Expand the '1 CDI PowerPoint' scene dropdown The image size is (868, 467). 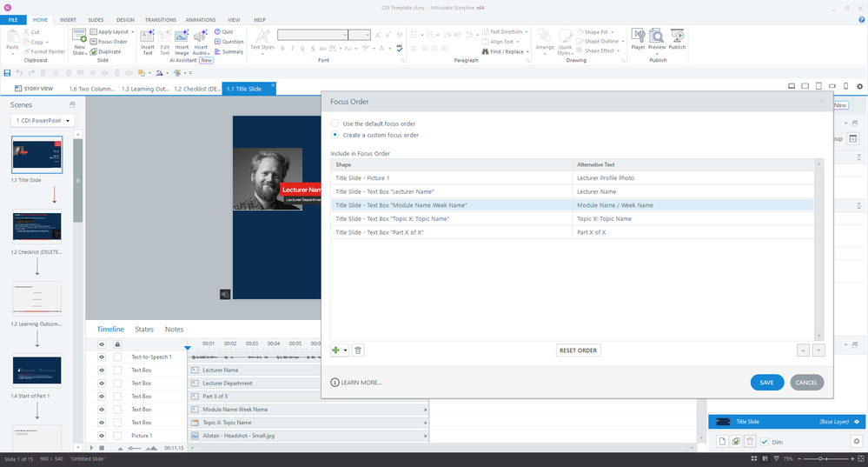42,120
